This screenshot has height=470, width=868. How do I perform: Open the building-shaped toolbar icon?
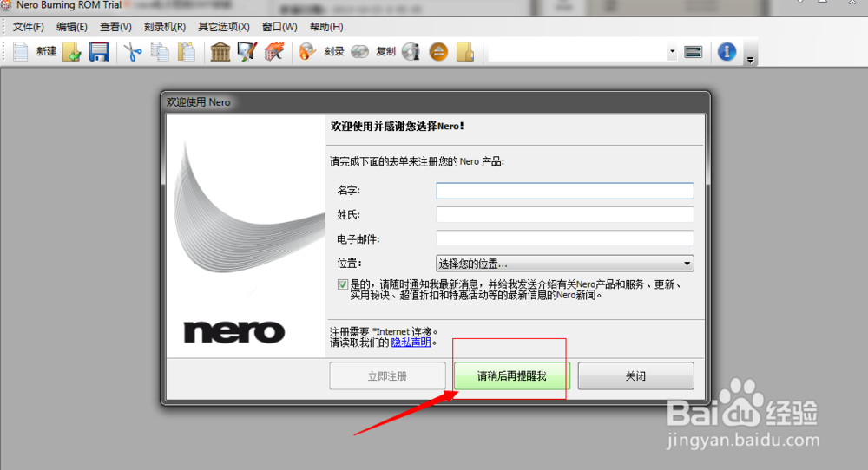[220, 52]
